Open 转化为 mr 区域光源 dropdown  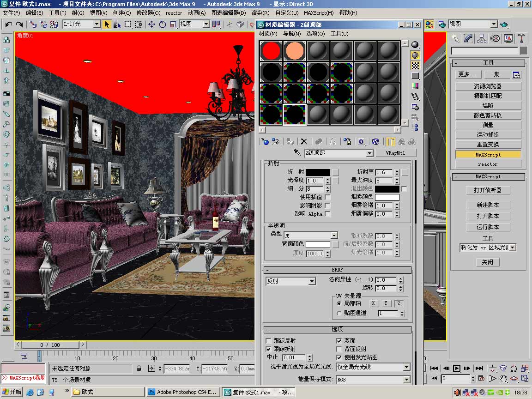click(513, 248)
